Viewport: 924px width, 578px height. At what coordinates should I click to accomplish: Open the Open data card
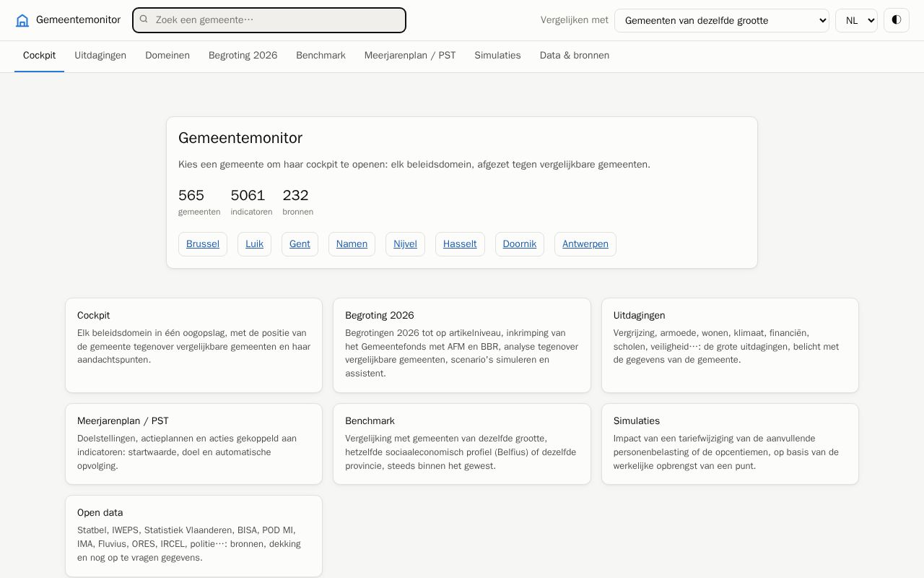point(193,536)
